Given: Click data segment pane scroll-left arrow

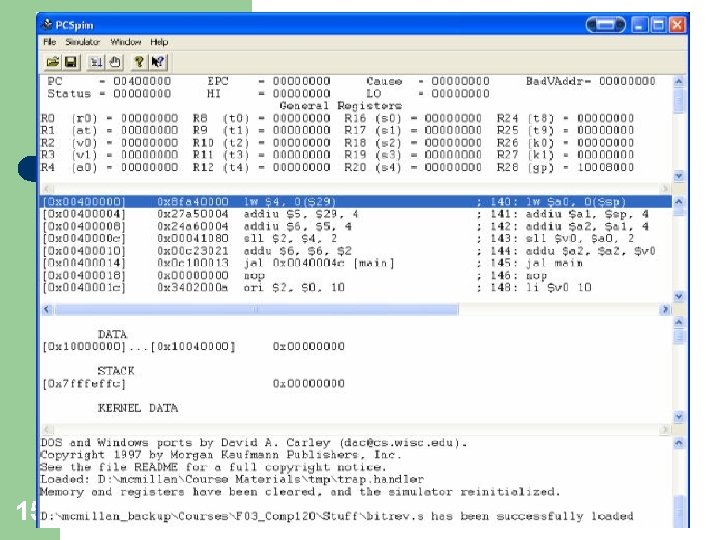Looking at the screenshot, I should (x=46, y=430).
